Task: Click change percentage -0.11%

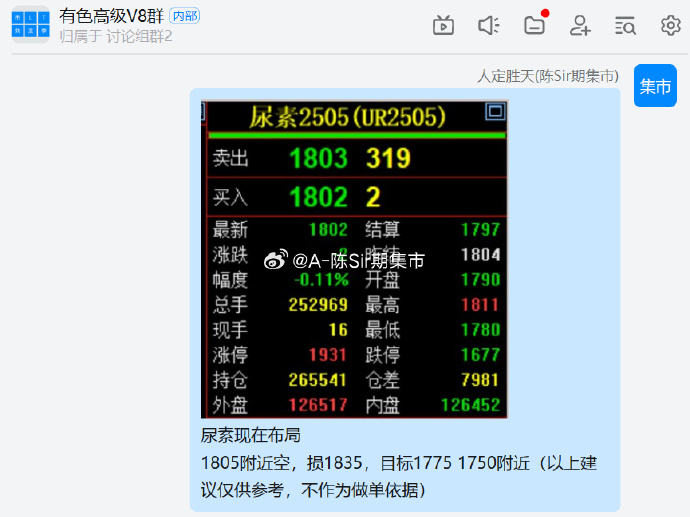Action: click(321, 279)
